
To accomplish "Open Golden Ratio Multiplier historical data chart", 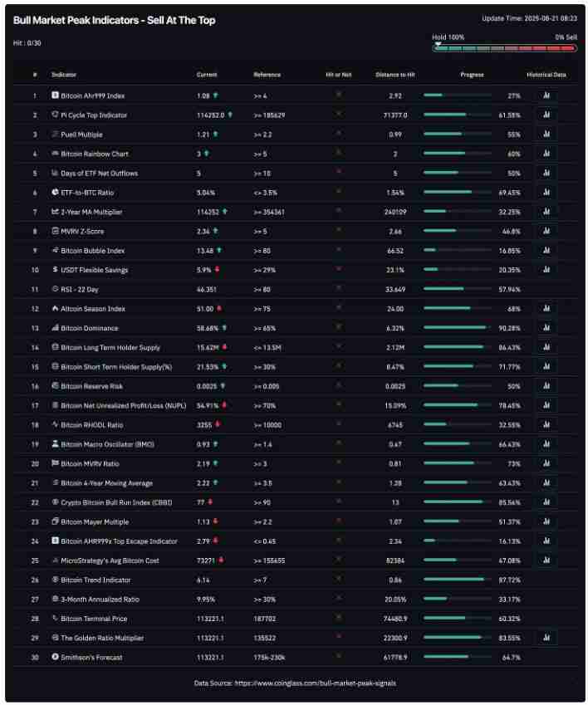I will pyautogui.click(x=546, y=638).
